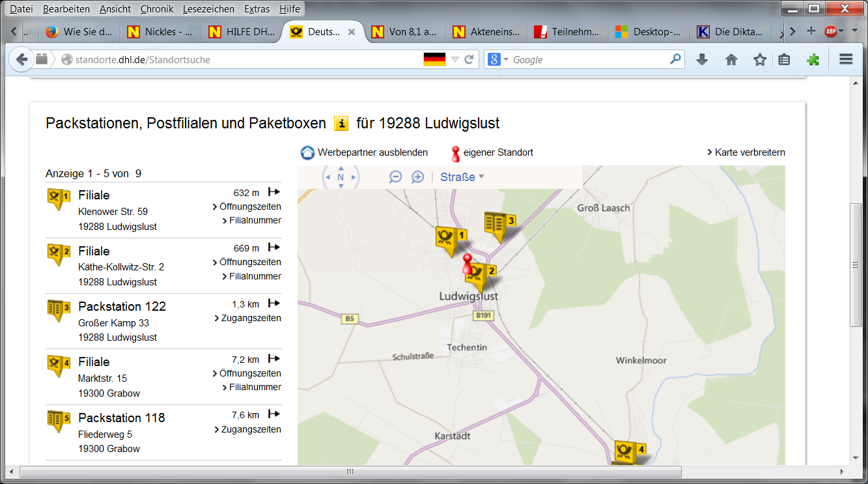
Task: Click the horizontal page scrollbar thumb
Action: coord(350,472)
